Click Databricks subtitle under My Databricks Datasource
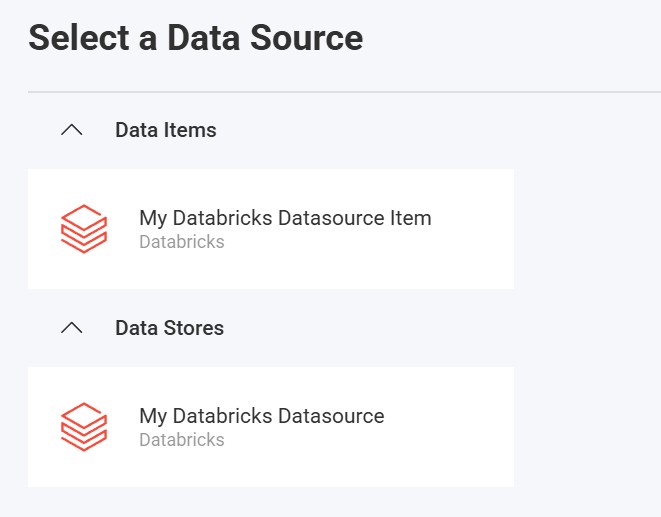The width and height of the screenshot is (661, 517). pos(181,440)
